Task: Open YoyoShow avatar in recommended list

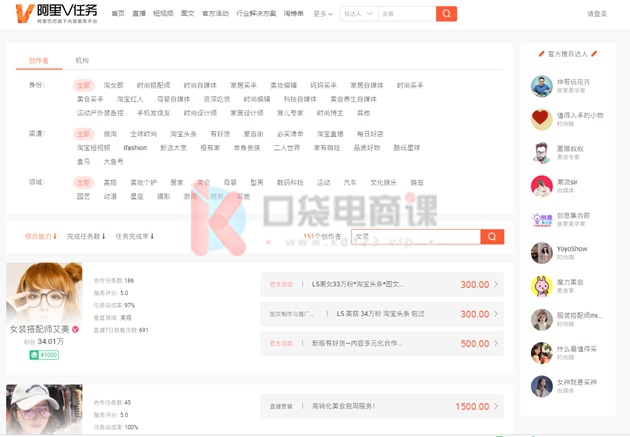Action: (542, 253)
